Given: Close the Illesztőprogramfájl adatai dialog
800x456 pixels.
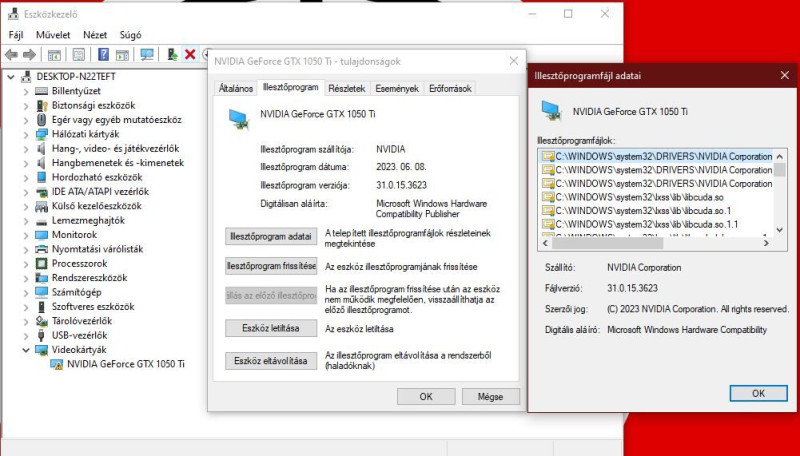Looking at the screenshot, I should point(785,75).
